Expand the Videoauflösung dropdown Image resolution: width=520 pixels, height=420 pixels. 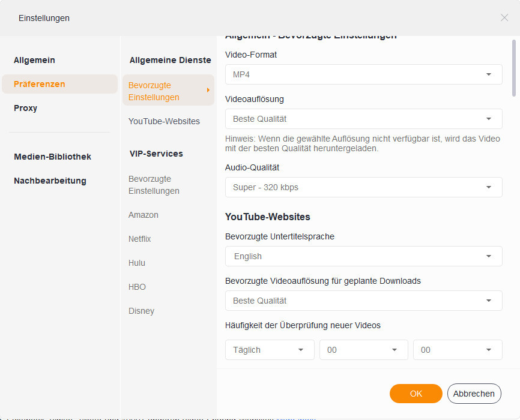coord(363,119)
